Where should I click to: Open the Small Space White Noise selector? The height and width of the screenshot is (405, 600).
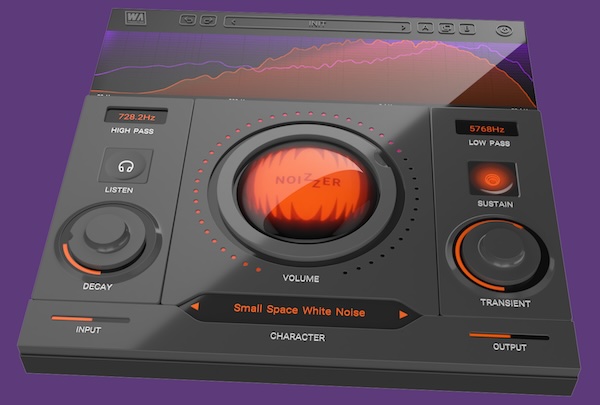(299, 310)
